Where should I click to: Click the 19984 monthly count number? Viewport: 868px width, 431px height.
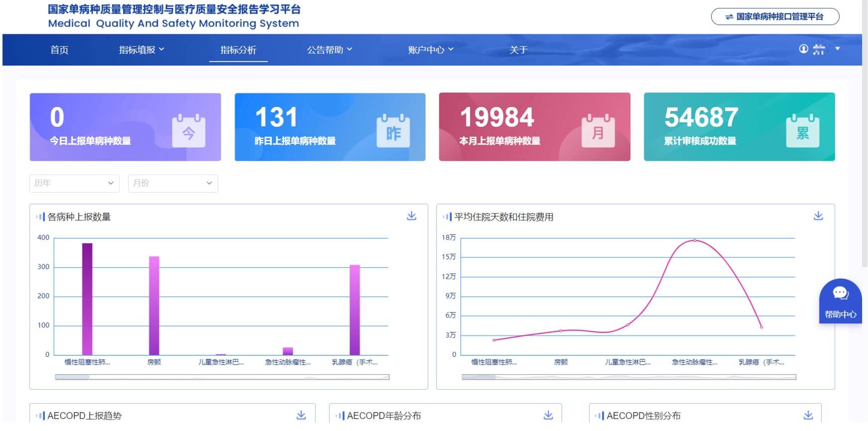pos(497,117)
